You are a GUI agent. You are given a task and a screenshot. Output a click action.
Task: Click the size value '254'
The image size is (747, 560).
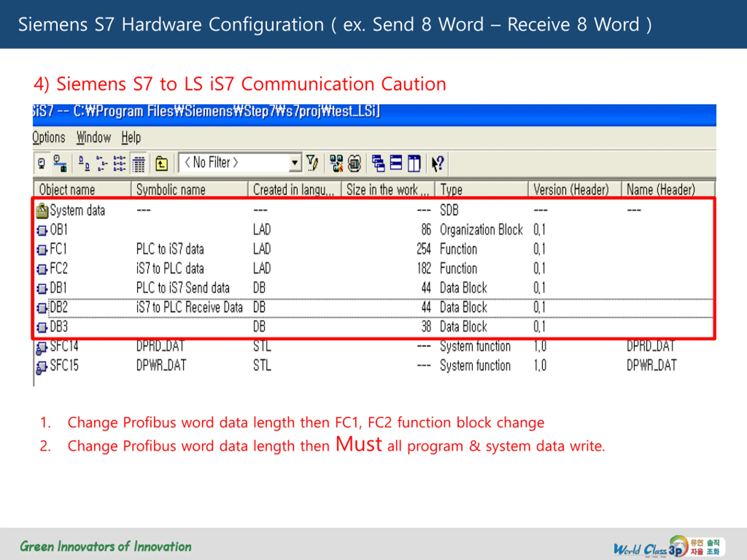pyautogui.click(x=424, y=249)
